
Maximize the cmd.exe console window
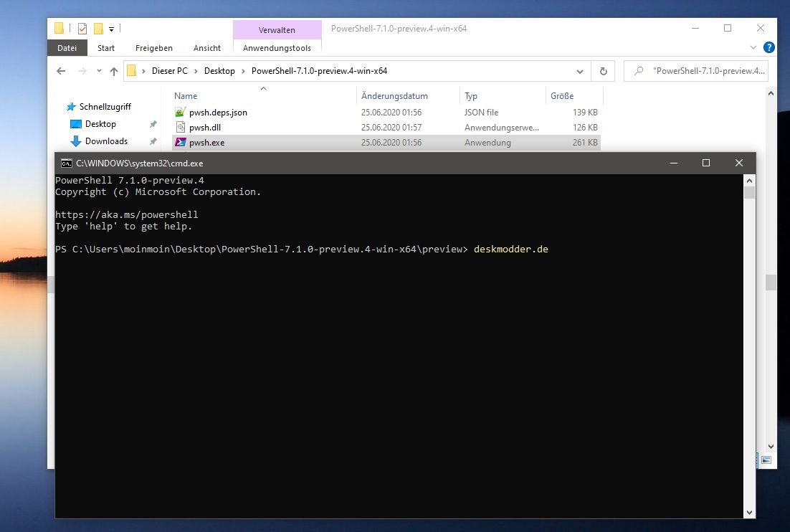706,163
